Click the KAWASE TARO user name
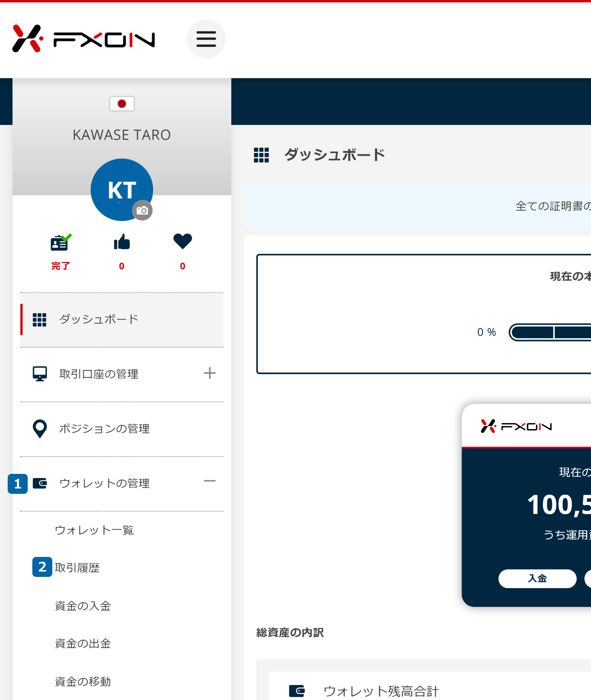Screen dimensions: 591x700 pyautogui.click(x=122, y=135)
